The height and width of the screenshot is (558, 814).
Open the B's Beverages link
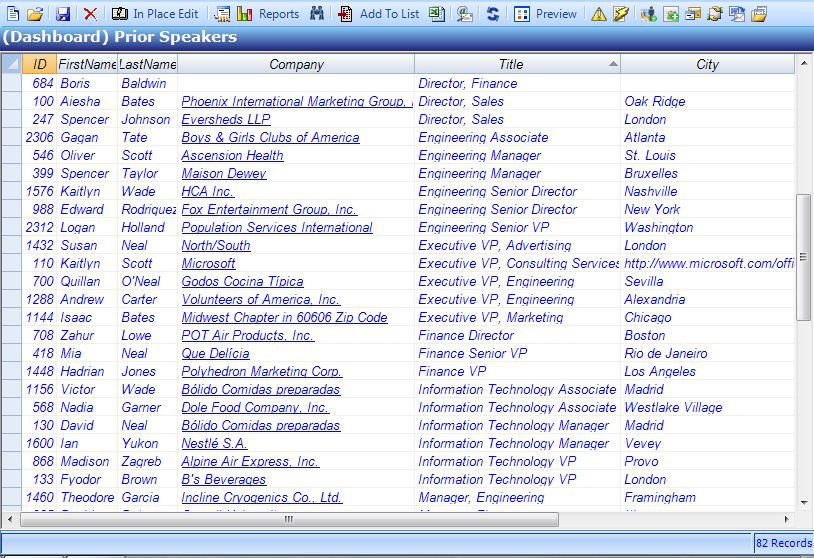click(224, 479)
